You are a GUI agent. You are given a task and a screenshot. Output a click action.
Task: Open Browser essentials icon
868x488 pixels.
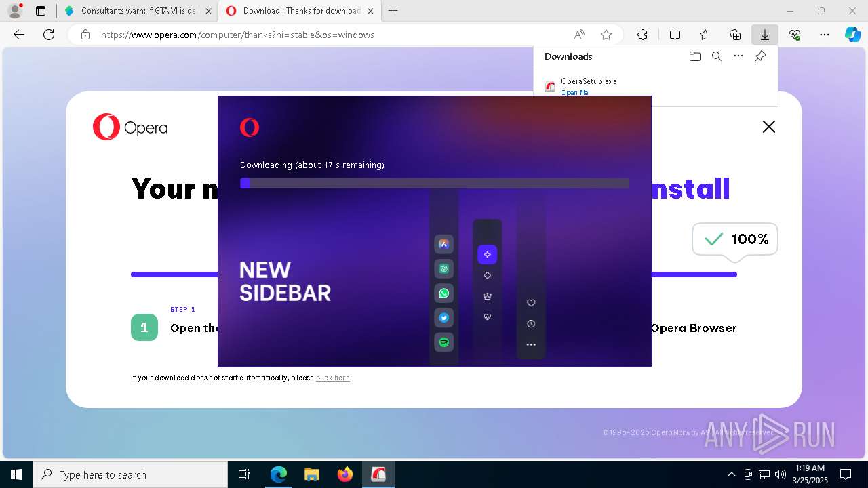pos(795,35)
